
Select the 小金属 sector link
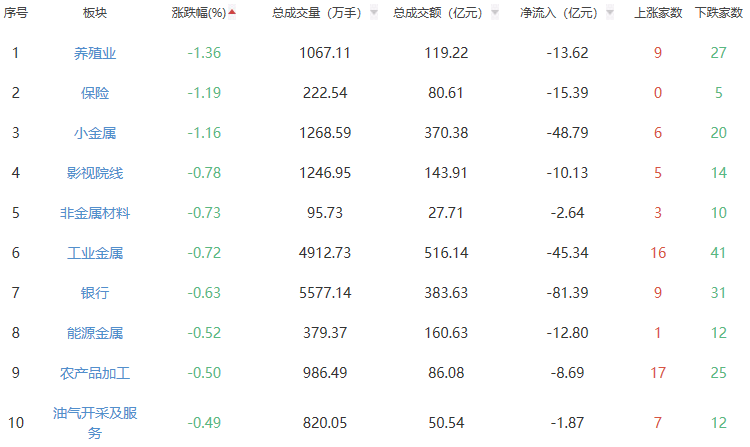(95, 133)
